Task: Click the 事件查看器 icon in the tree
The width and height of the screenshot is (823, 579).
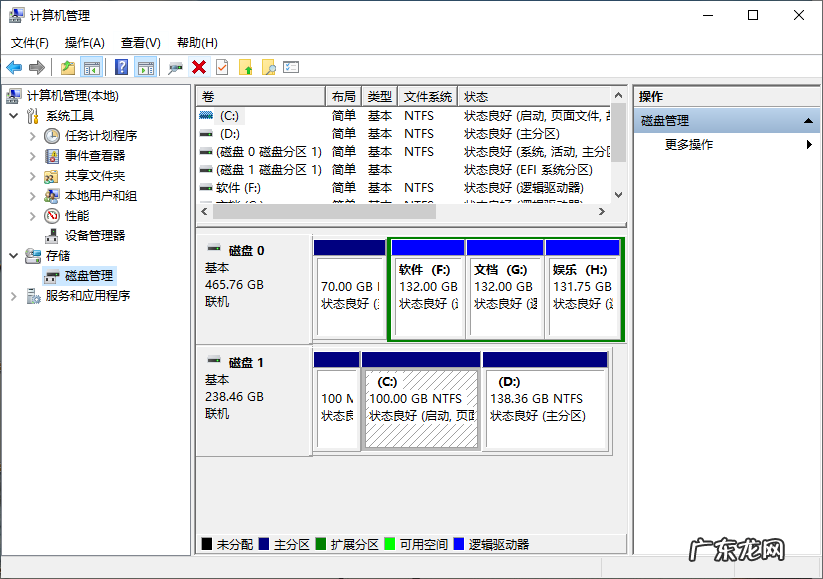Action: [52, 155]
